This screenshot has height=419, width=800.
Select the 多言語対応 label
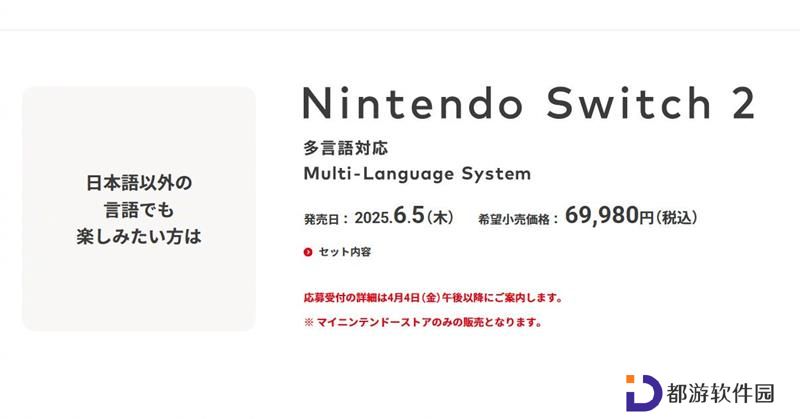coord(345,148)
